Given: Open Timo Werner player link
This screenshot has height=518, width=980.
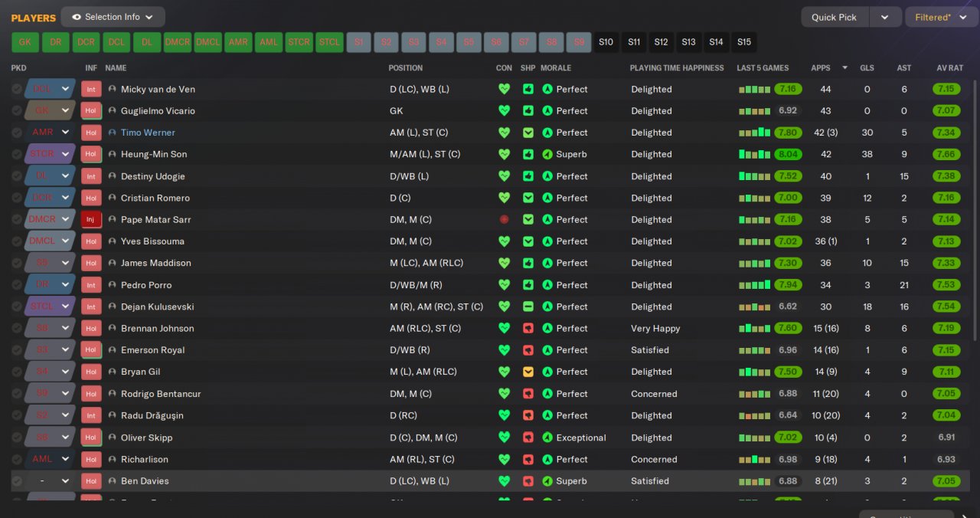Looking at the screenshot, I should click(148, 133).
